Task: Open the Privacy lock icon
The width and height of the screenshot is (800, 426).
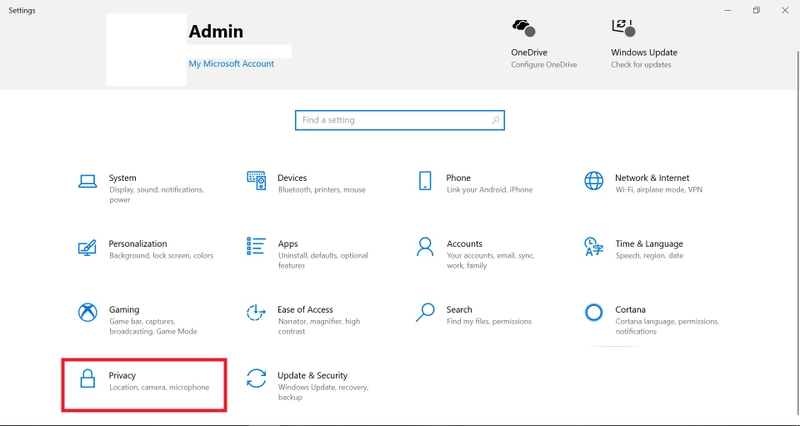Action: tap(88, 379)
